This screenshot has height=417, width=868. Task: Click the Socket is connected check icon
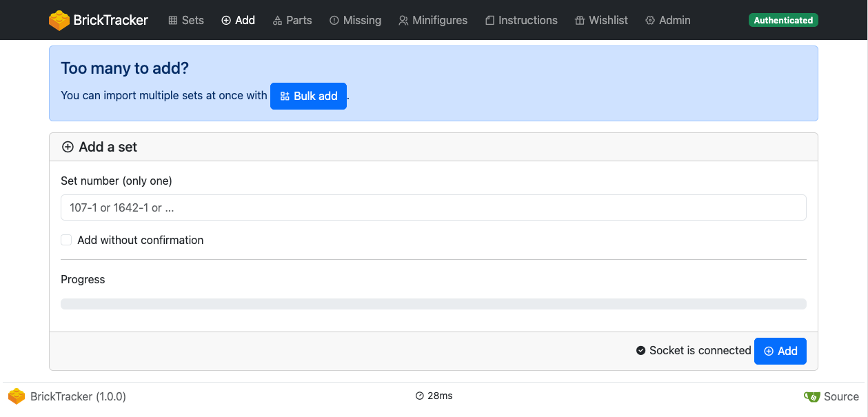(640, 350)
